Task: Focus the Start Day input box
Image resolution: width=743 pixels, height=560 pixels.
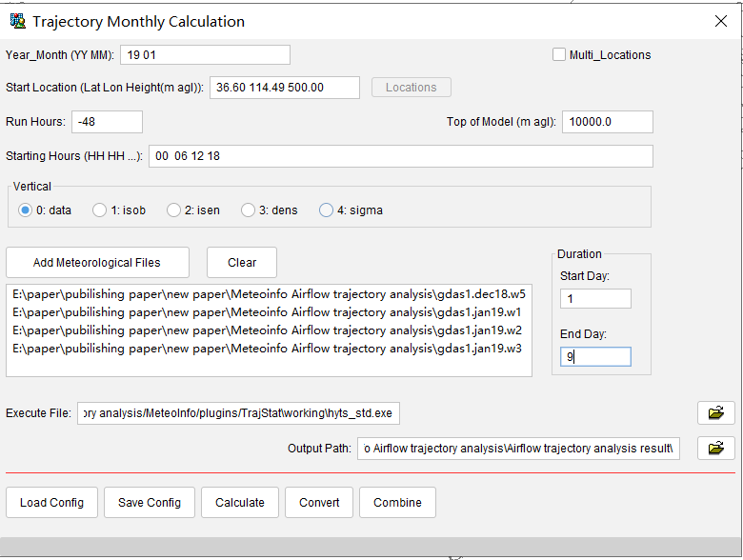Action: pyautogui.click(x=594, y=299)
